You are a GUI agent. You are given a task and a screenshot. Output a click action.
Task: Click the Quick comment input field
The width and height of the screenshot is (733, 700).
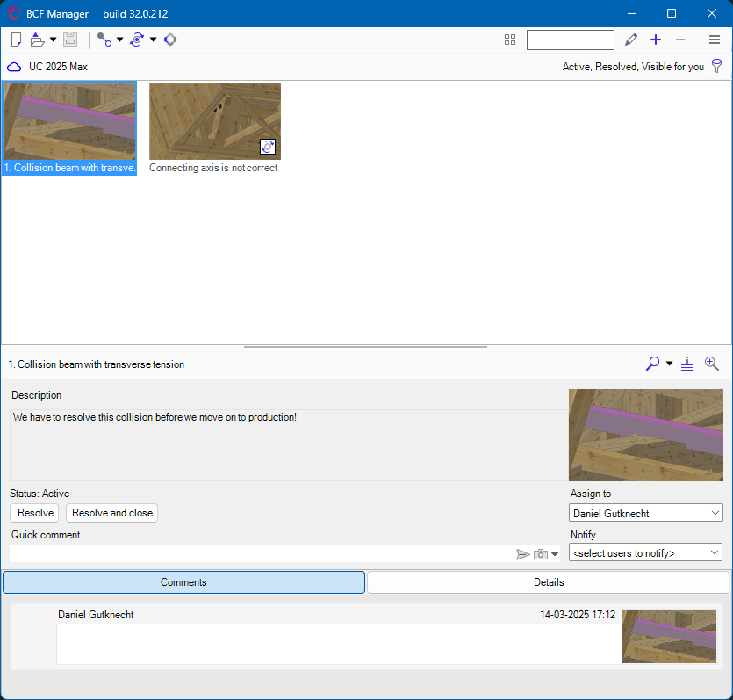pyautogui.click(x=260, y=553)
